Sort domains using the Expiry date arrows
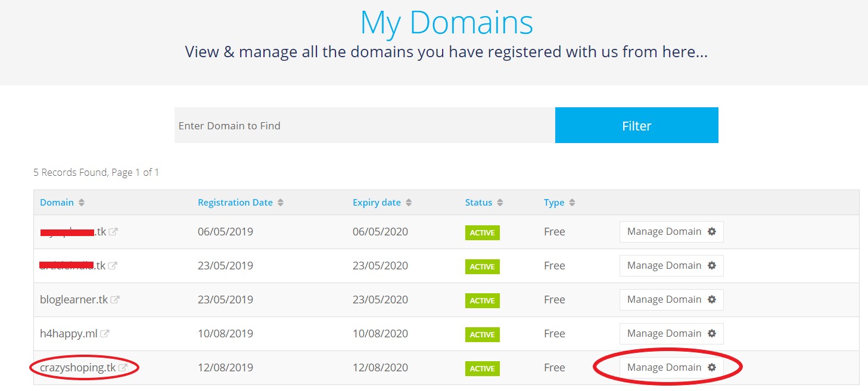The width and height of the screenshot is (868, 391). pyautogui.click(x=408, y=202)
